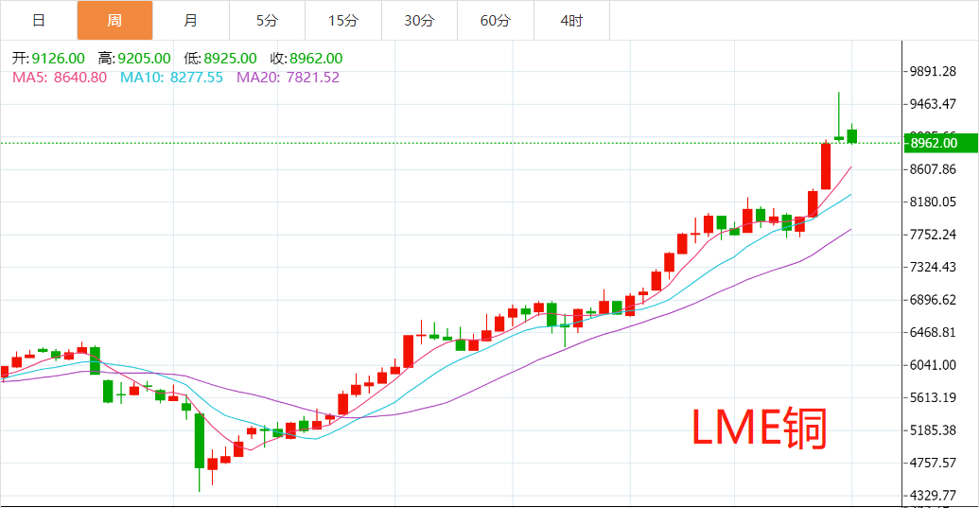Click the opening price 开:9126.00 readout
This screenshot has height=508, width=980.
coord(45,59)
